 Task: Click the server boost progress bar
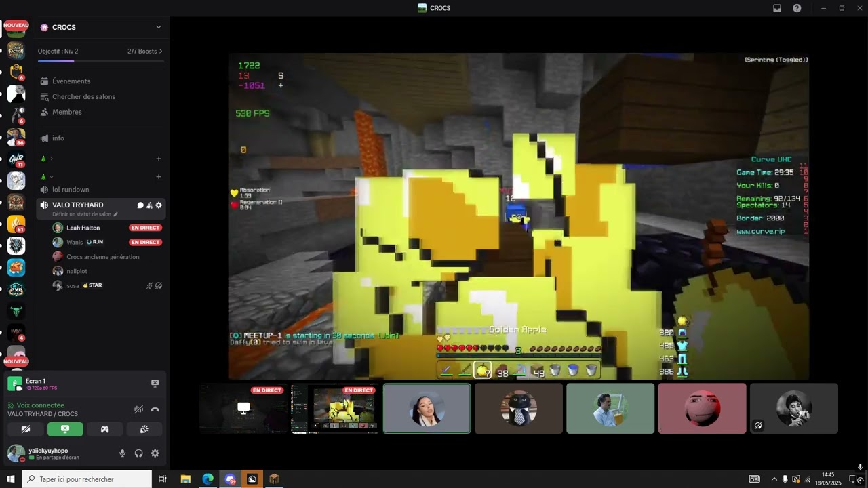click(x=101, y=61)
